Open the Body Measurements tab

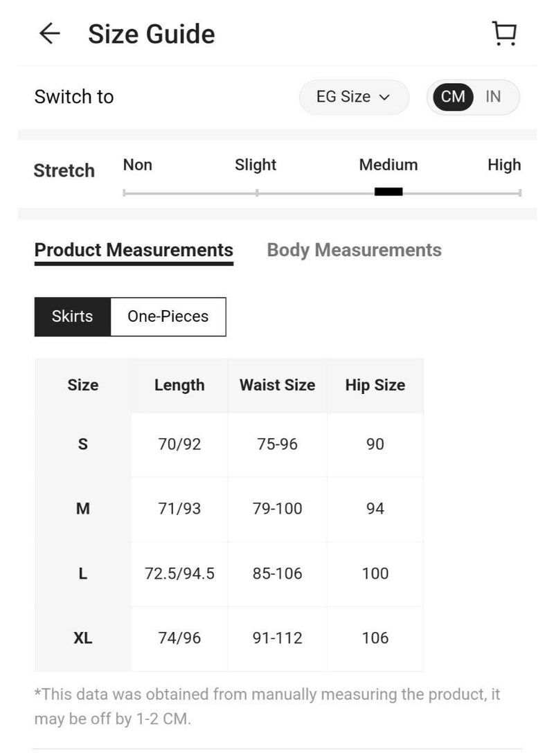coord(354,250)
